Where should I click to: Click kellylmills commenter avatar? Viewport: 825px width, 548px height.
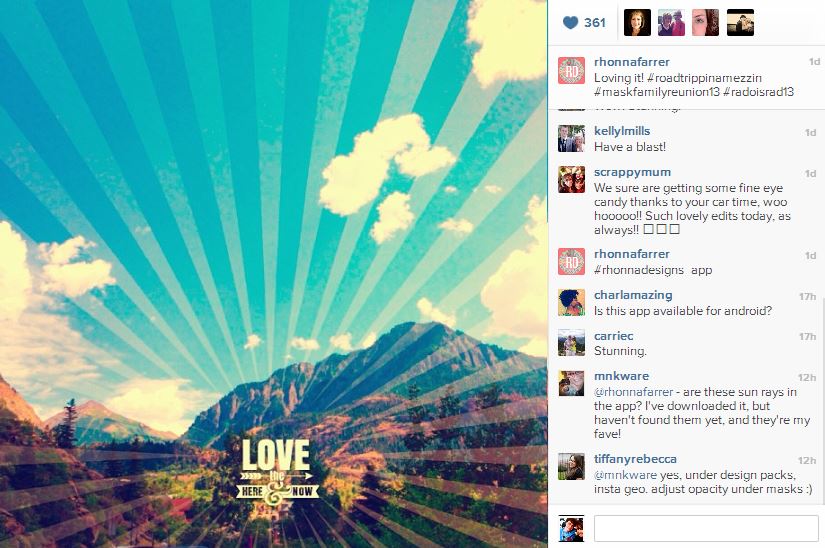coord(571,138)
